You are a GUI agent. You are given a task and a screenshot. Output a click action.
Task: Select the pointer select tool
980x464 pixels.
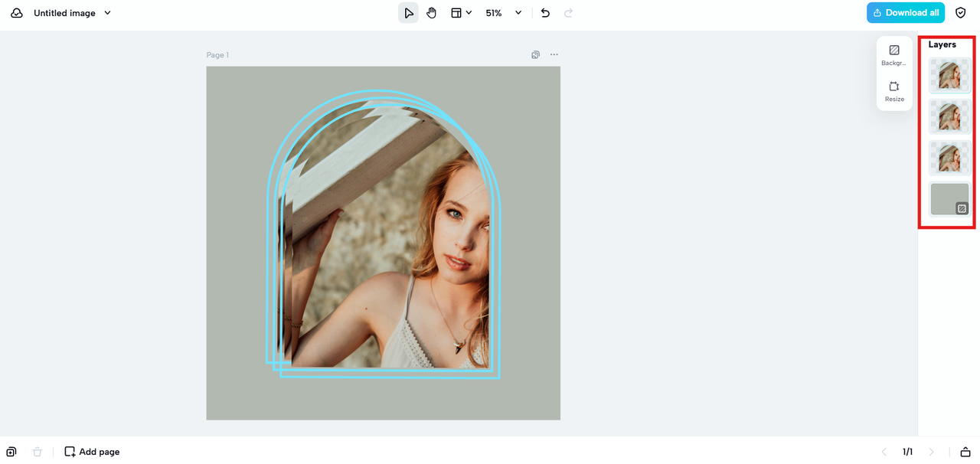tap(409, 13)
